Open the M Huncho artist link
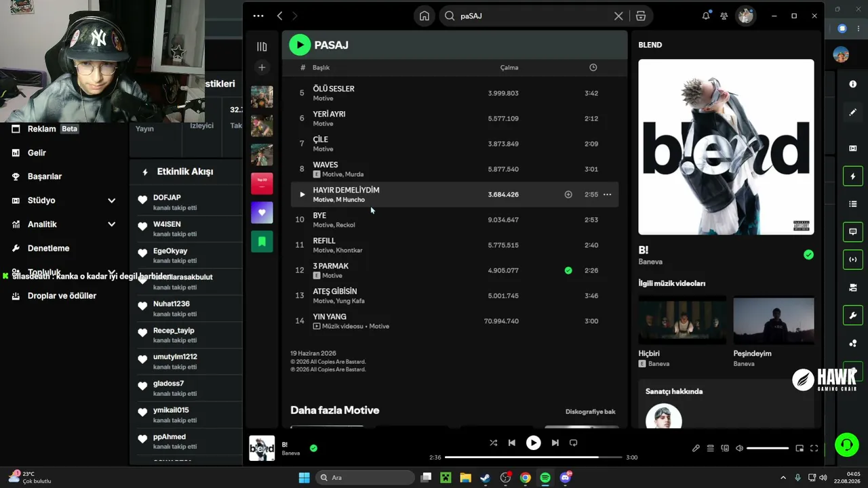This screenshot has width=868, height=488. (351, 200)
